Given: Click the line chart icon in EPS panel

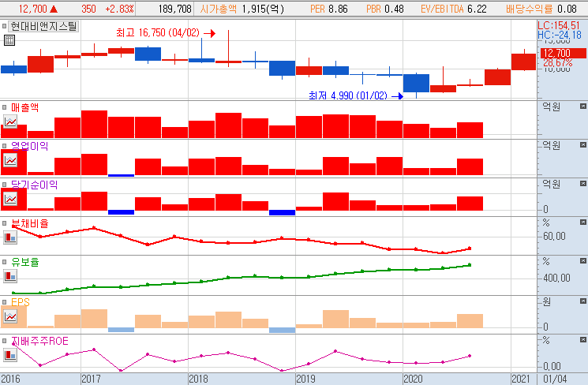Looking at the screenshot, I should [x=10, y=316].
